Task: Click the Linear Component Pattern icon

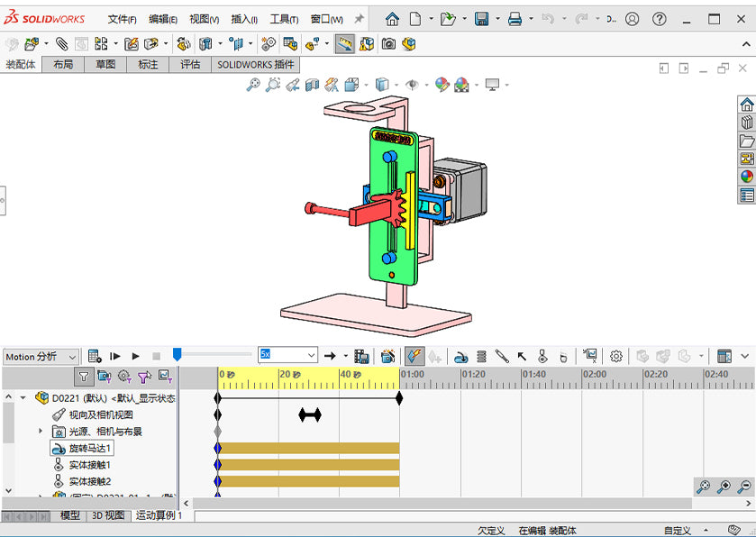Action: coord(101,44)
